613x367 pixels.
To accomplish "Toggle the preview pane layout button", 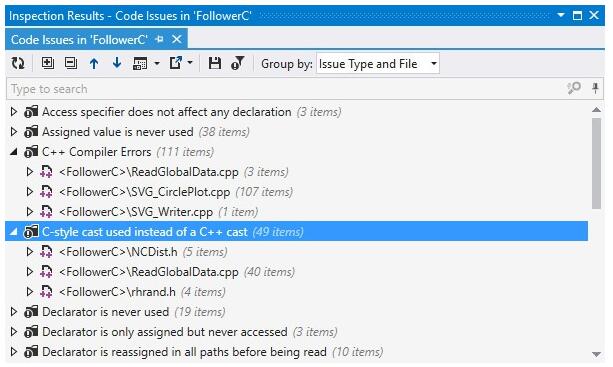I will point(140,63).
